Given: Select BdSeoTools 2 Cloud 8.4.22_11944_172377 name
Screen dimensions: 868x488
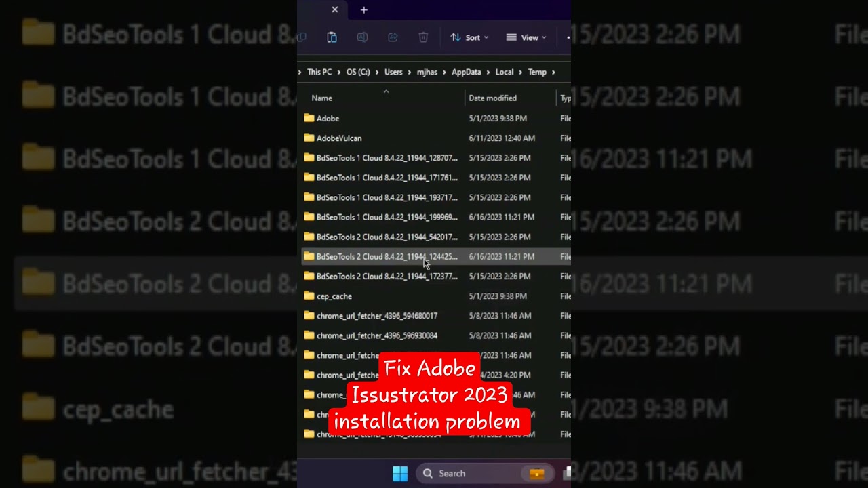Looking at the screenshot, I should coord(387,276).
